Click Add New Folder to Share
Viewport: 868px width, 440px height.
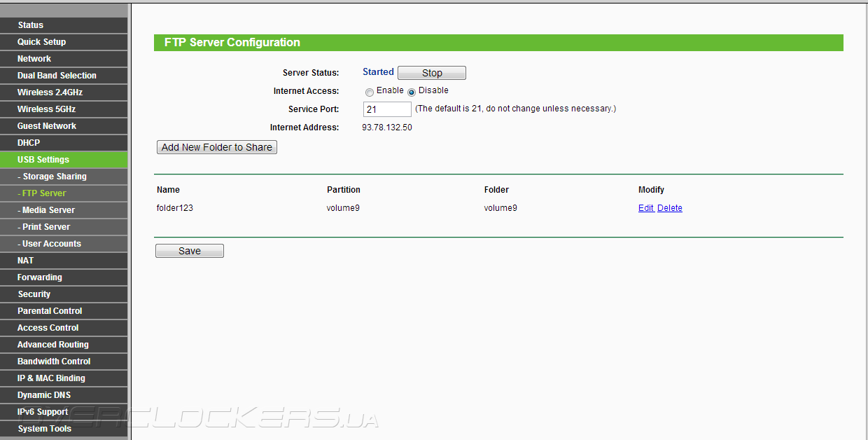tap(217, 147)
